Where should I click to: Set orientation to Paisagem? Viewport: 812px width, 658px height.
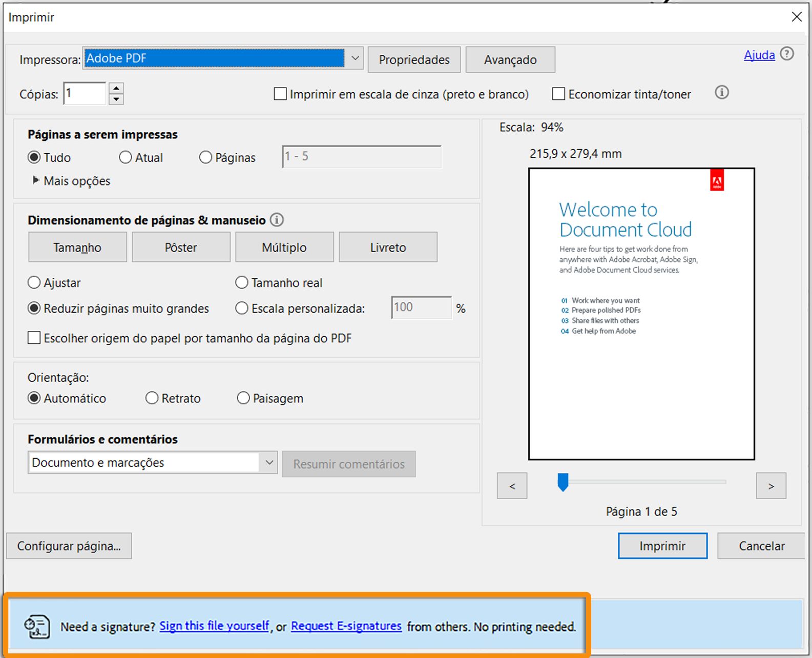(x=243, y=398)
